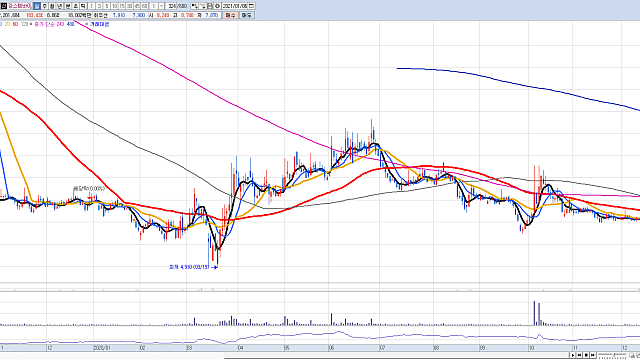640x360 pixels.
Task: Click the stock name search field
Action: click(19, 6)
